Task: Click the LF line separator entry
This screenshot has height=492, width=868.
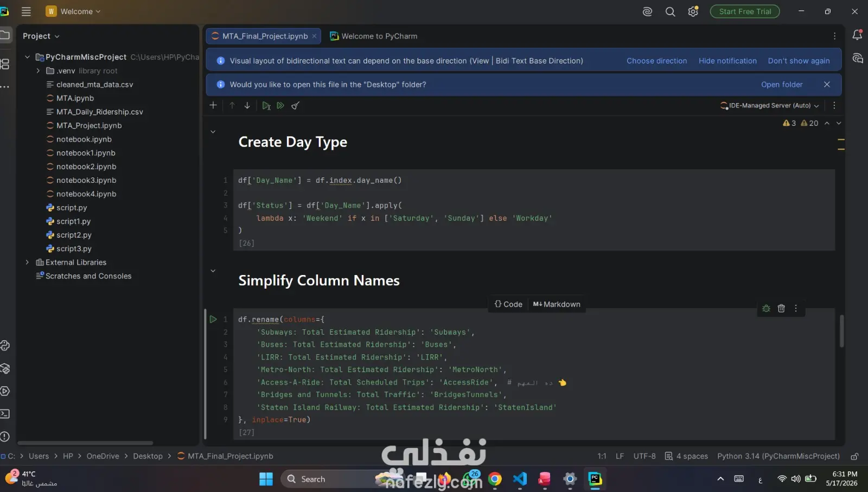Action: pyautogui.click(x=620, y=456)
